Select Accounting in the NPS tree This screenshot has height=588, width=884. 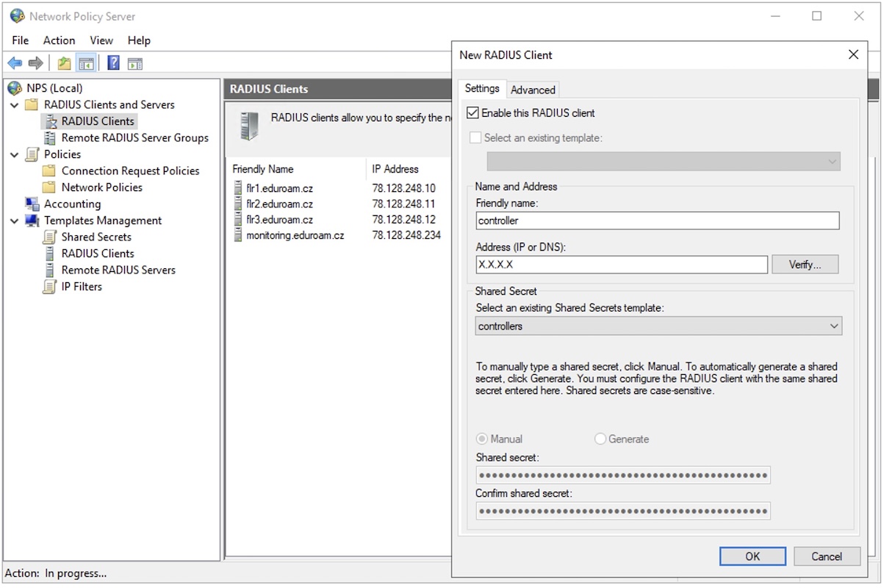coord(72,204)
